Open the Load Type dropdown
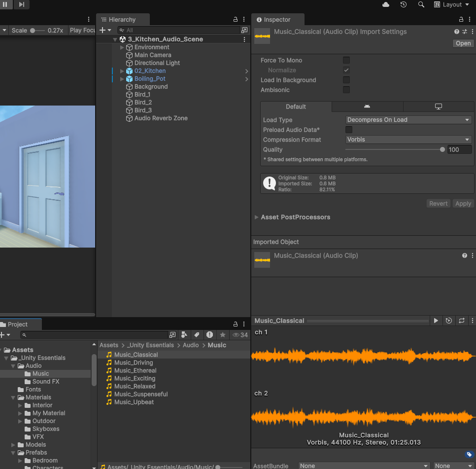Image resolution: width=476 pixels, height=469 pixels. (x=408, y=120)
